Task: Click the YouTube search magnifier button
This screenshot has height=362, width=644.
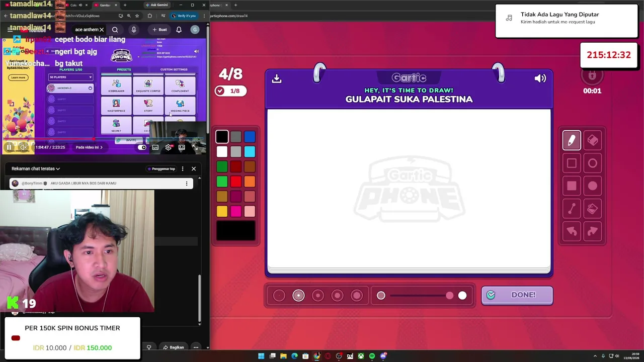Action: point(115,30)
